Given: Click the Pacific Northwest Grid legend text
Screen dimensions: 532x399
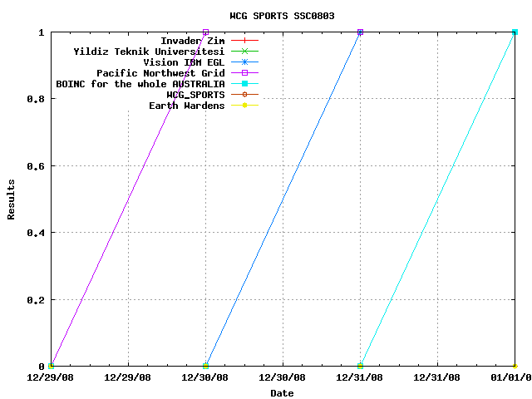Looking at the screenshot, I should (x=160, y=73).
